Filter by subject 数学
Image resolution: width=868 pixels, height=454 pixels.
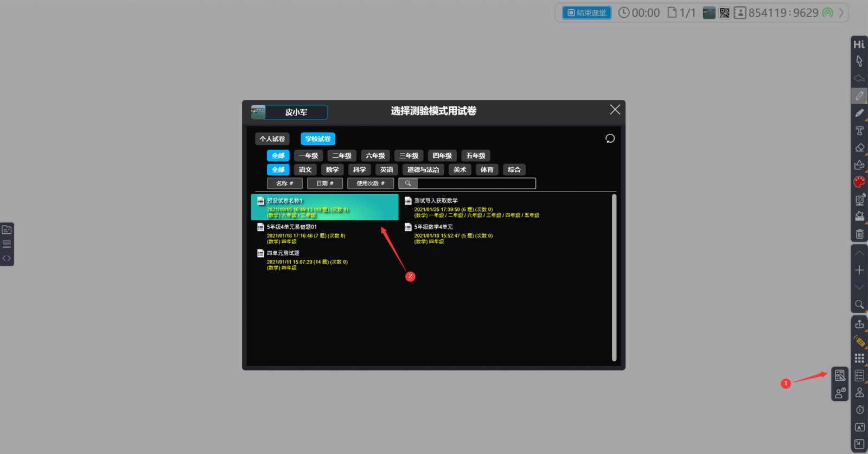coord(333,170)
